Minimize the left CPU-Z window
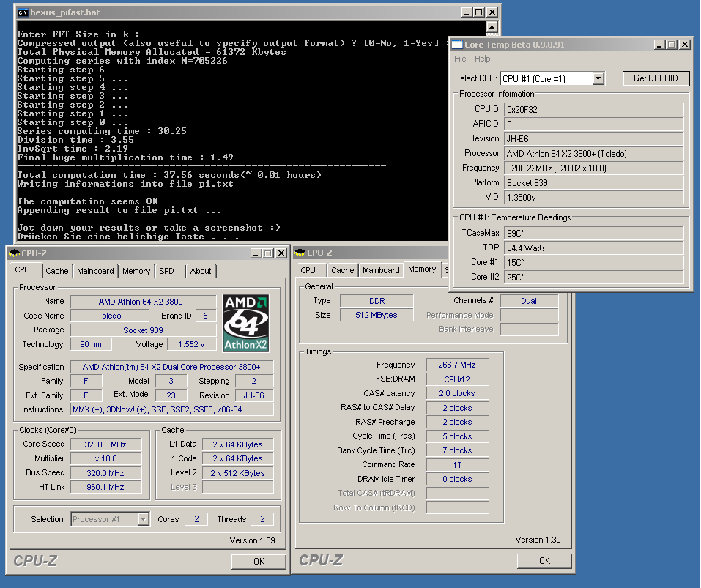Screen dimensions: 701x588 [256, 253]
